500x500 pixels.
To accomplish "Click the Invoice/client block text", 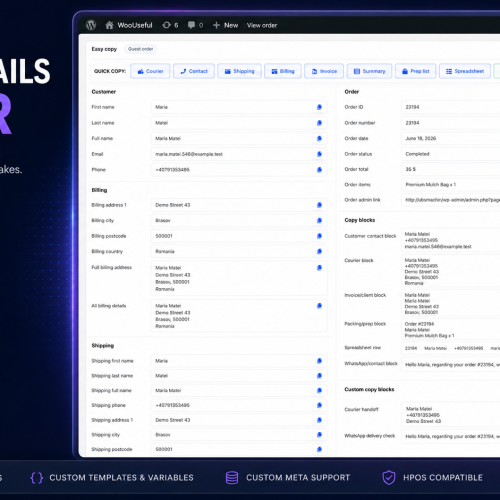I will tap(451, 303).
